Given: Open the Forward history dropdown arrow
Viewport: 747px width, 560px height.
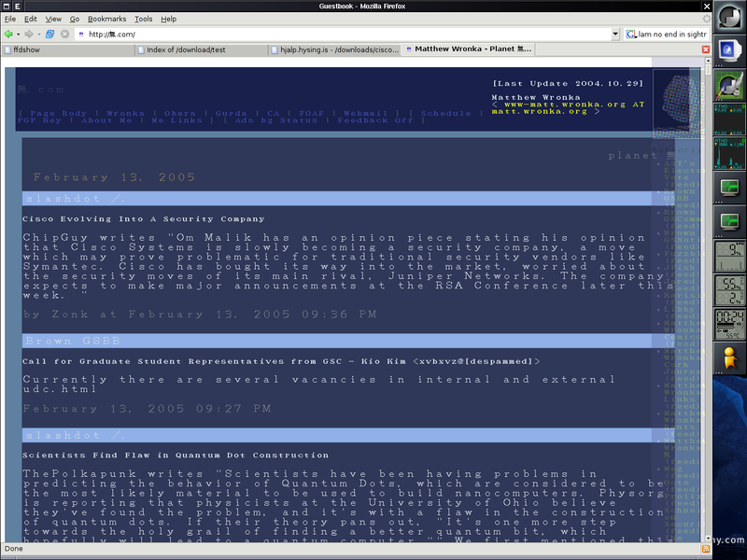Looking at the screenshot, I should 39,35.
